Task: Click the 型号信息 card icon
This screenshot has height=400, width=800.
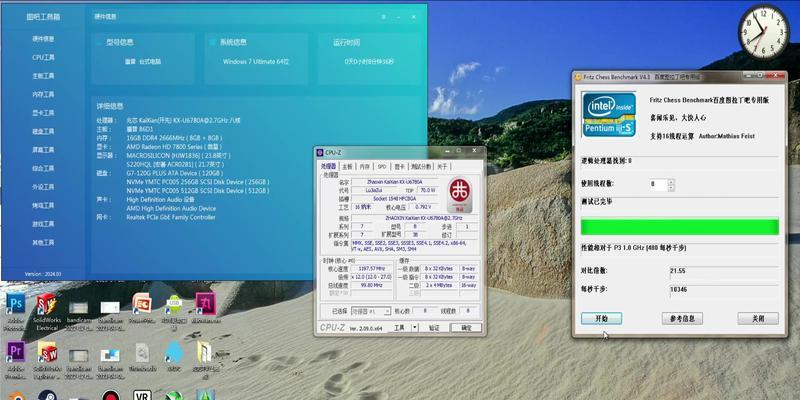Action: [99, 43]
